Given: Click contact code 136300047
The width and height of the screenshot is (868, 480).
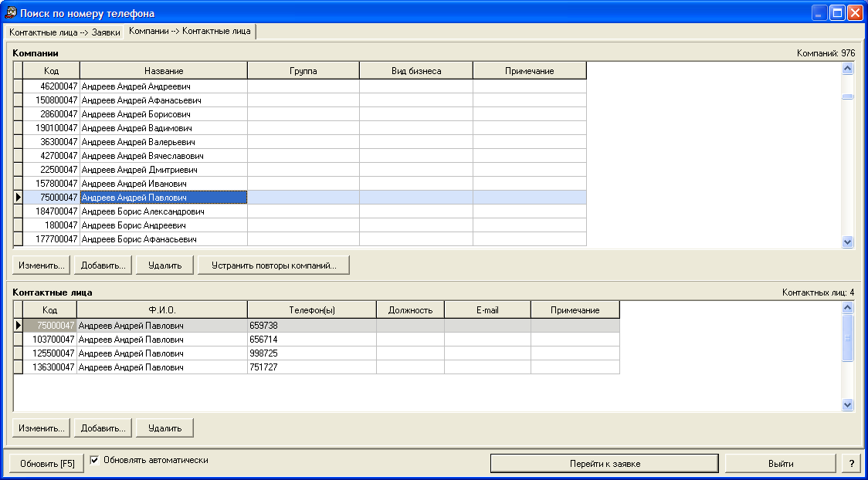Looking at the screenshot, I should pos(50,367).
